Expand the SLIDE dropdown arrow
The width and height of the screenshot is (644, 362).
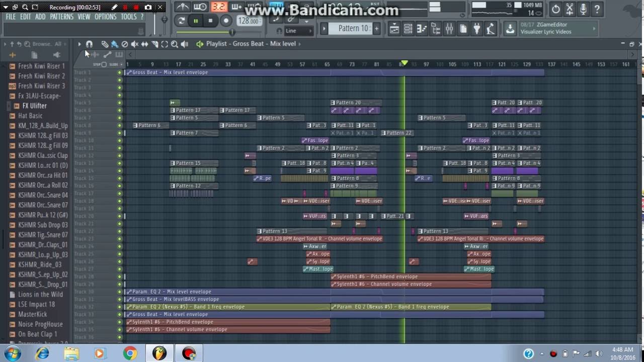coord(121,64)
